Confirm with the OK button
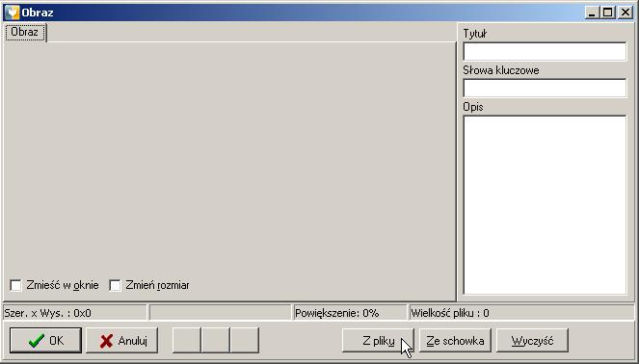 [x=45, y=340]
